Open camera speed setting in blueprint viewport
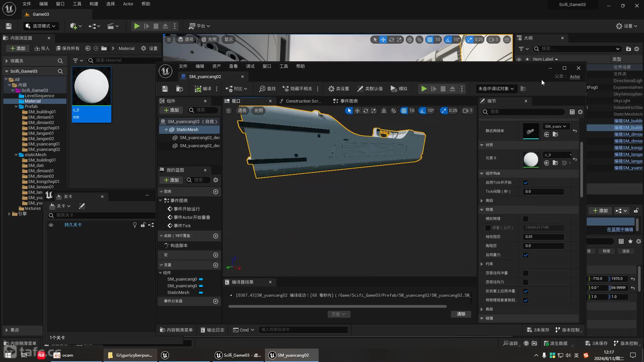The width and height of the screenshot is (644, 362). tap(468, 111)
